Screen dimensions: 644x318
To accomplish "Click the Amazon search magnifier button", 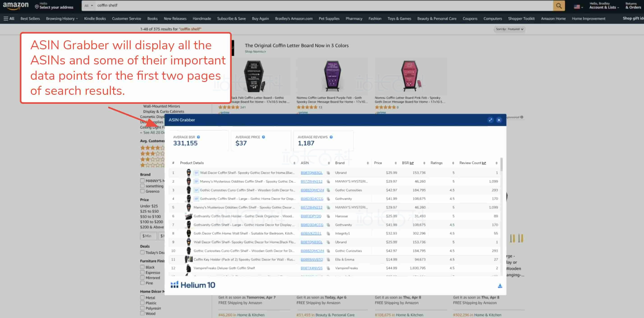I will (559, 5).
